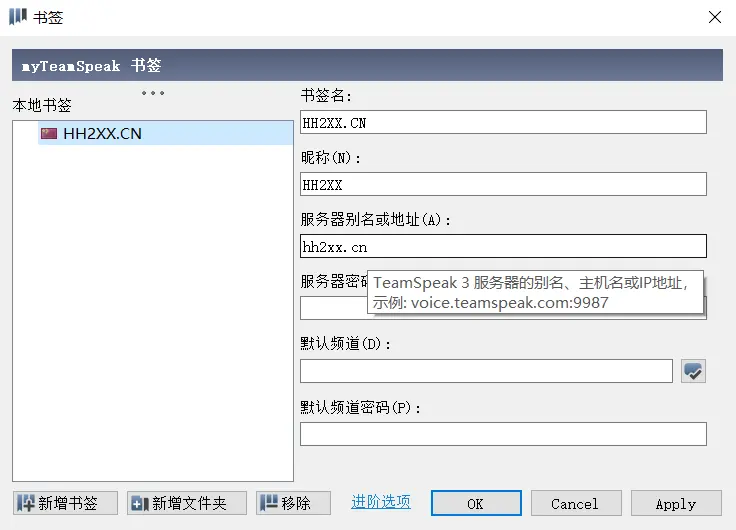Image resolution: width=736 pixels, height=530 pixels.
Task: Click the 默认频道密码 channel password field
Action: [503, 434]
